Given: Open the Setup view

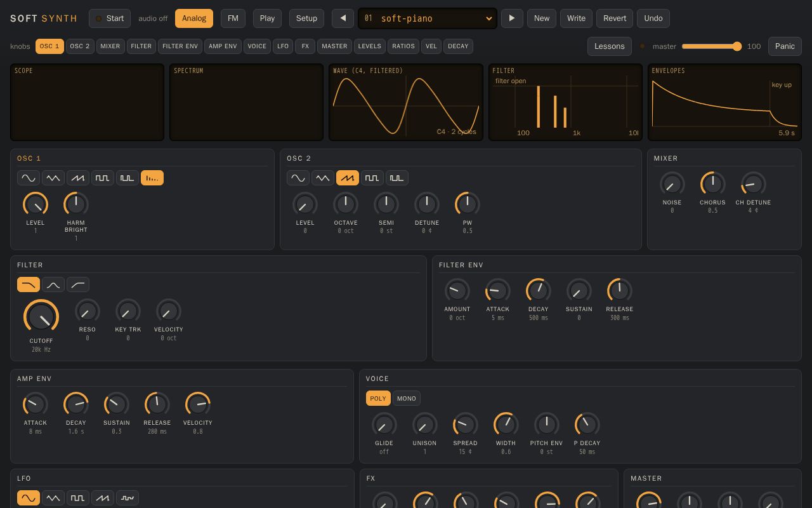Looking at the screenshot, I should pyautogui.click(x=306, y=18).
